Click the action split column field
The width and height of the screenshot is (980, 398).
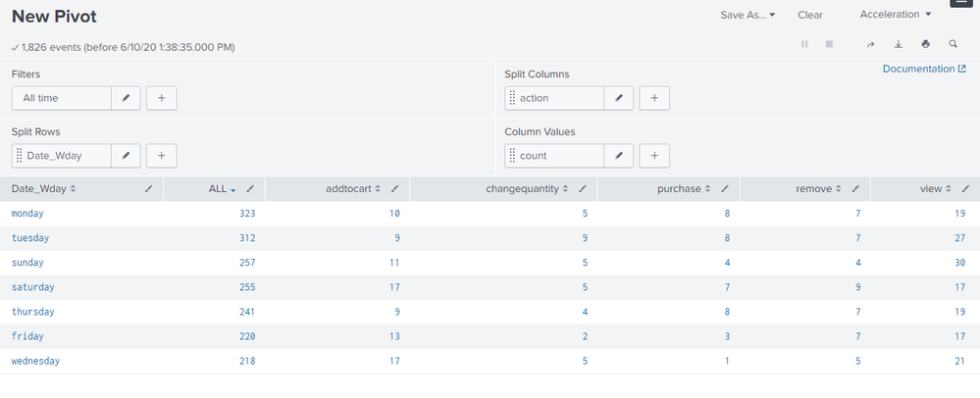tap(554, 98)
